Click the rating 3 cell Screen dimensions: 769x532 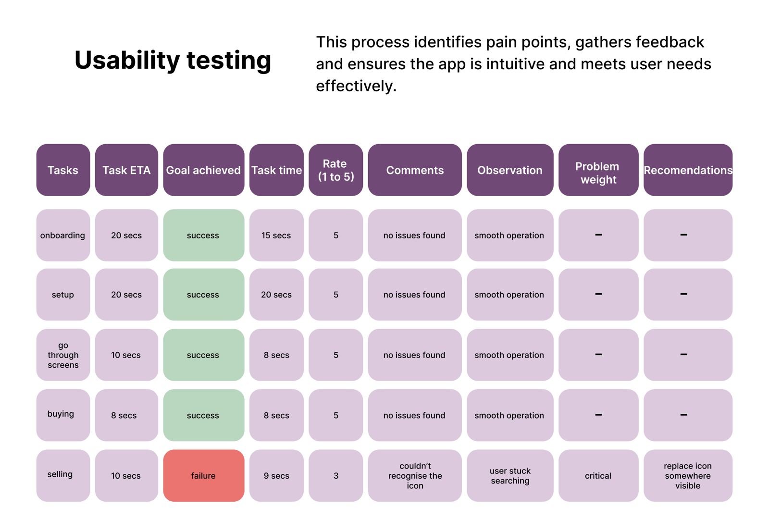335,475
